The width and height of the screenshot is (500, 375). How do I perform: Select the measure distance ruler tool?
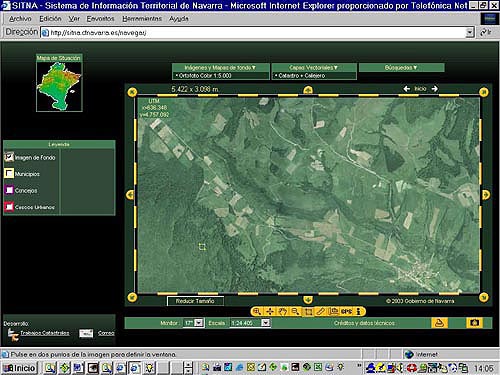click(x=320, y=311)
